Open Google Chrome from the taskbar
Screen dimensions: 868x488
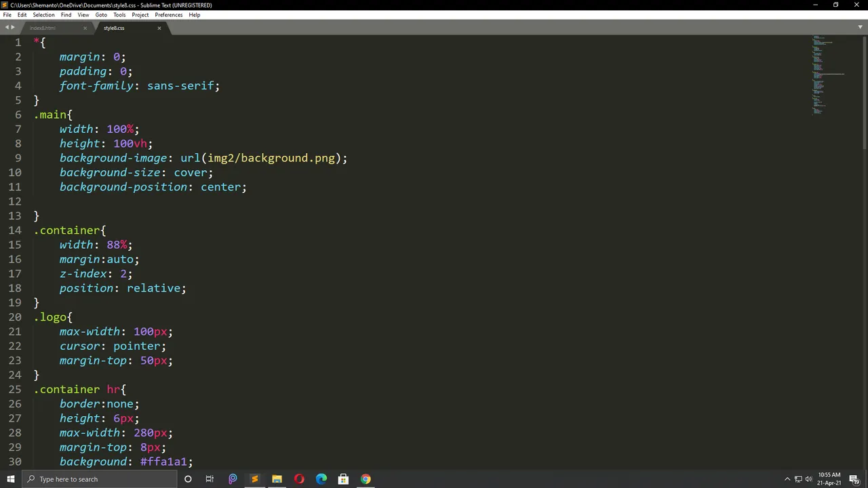pyautogui.click(x=366, y=479)
